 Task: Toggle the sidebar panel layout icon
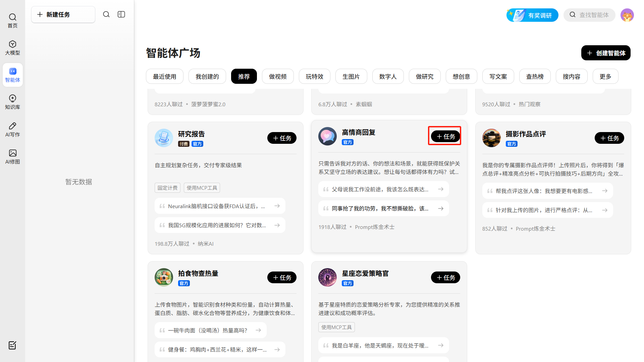pyautogui.click(x=121, y=14)
